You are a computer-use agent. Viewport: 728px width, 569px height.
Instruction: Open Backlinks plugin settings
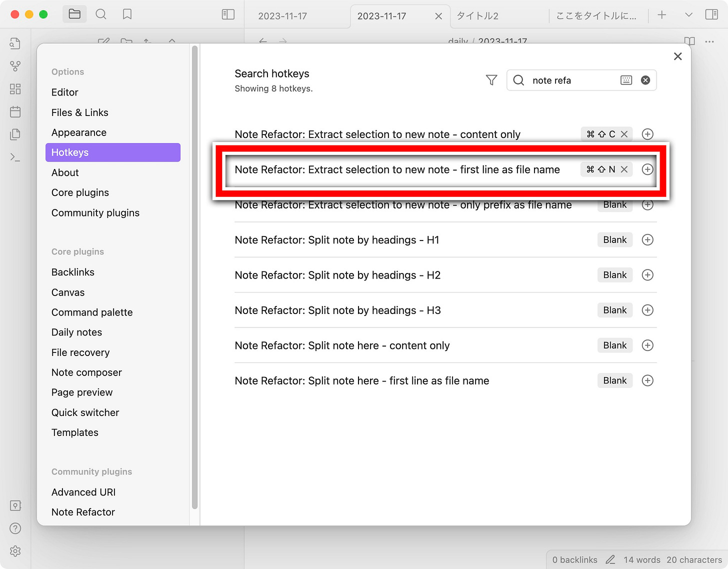113,272
